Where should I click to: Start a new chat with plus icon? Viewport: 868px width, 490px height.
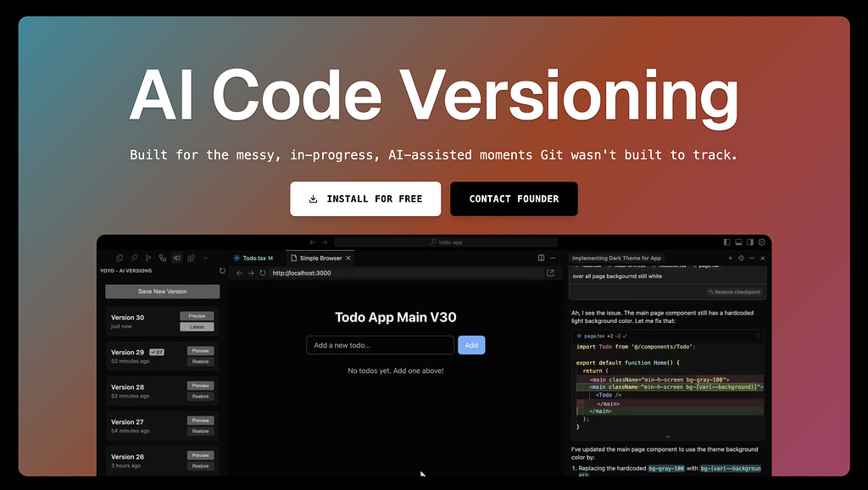730,258
